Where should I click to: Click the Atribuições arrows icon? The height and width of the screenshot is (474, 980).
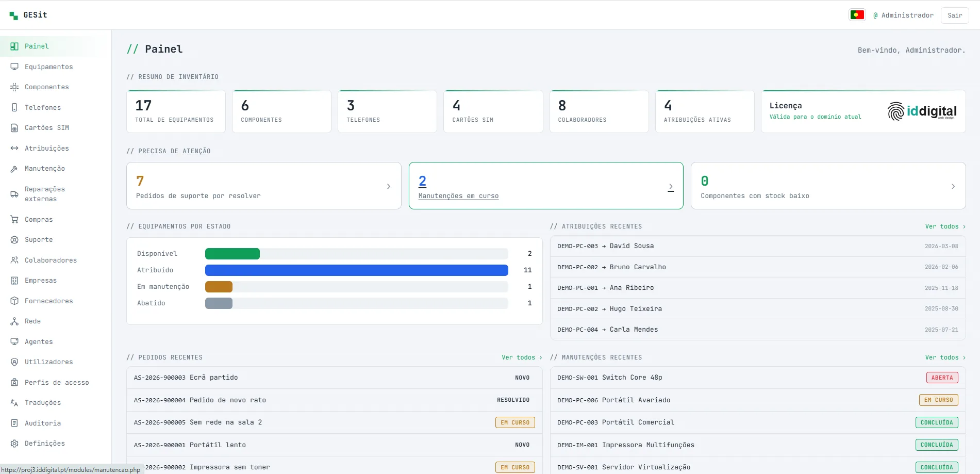pos(14,148)
